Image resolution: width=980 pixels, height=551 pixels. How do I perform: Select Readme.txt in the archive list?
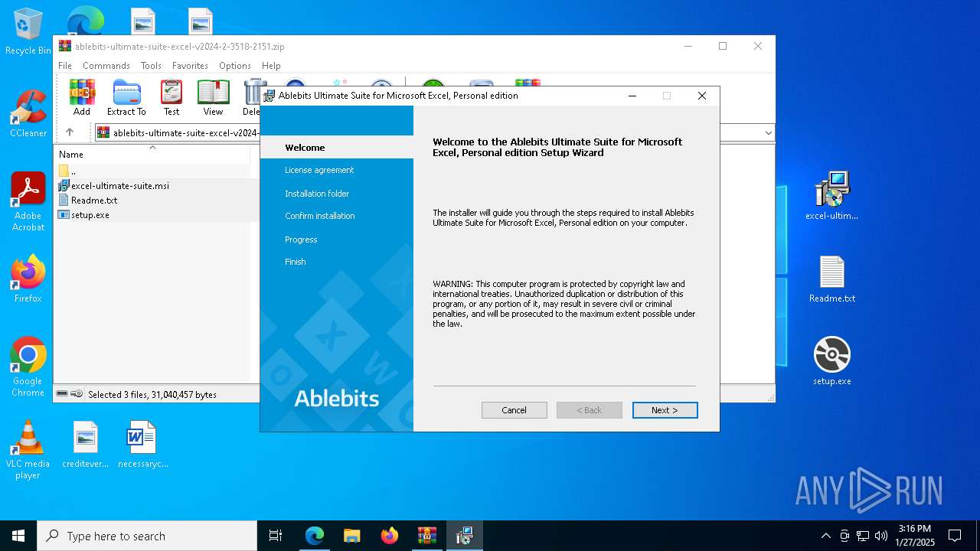pyautogui.click(x=87, y=200)
